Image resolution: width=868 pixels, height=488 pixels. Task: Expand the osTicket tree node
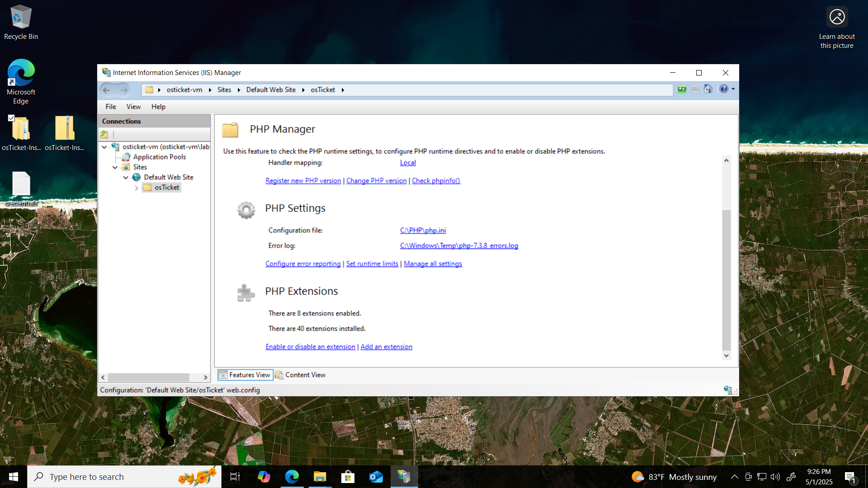pos(137,188)
